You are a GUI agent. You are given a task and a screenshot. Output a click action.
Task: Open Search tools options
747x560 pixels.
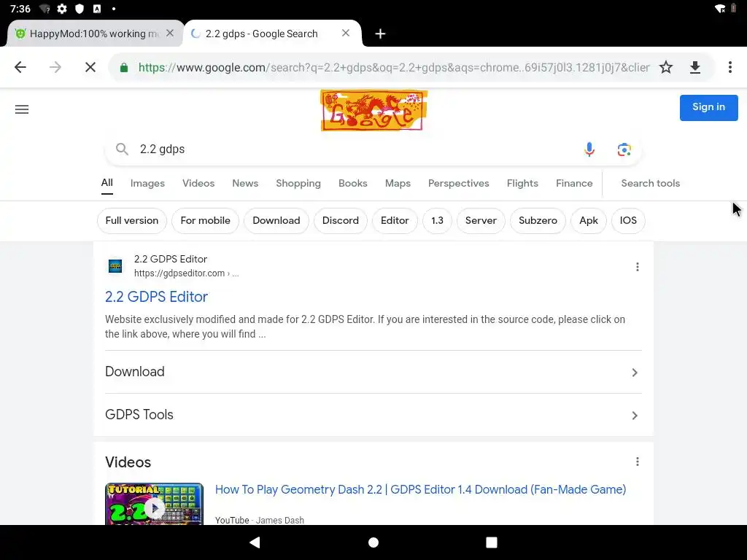pos(650,183)
